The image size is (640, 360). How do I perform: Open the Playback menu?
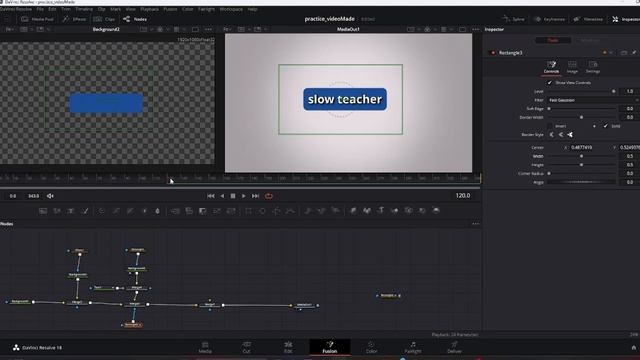(x=149, y=9)
